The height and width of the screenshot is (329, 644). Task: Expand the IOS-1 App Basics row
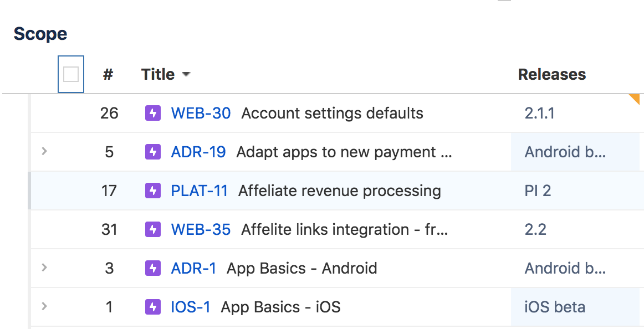click(x=44, y=306)
